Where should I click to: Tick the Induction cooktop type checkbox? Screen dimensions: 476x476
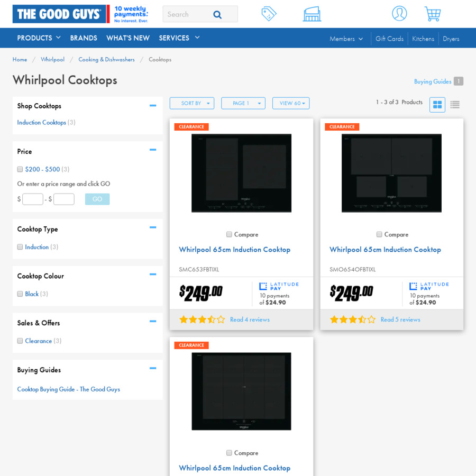(20, 247)
